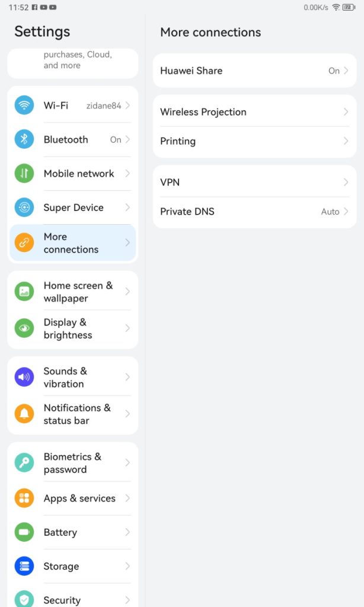
Task: Open the Security settings entry
Action: 73,598
